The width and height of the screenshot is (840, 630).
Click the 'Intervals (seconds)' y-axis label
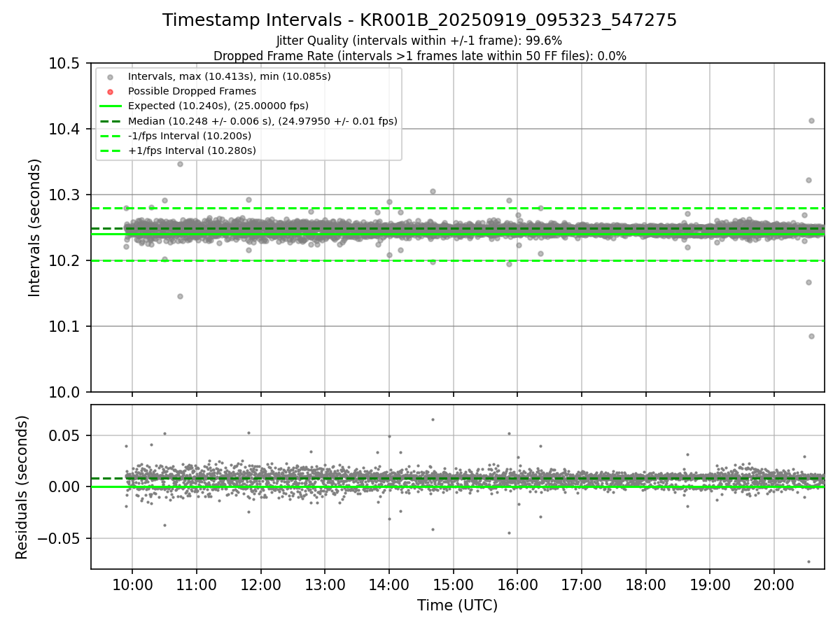(x=35, y=227)
